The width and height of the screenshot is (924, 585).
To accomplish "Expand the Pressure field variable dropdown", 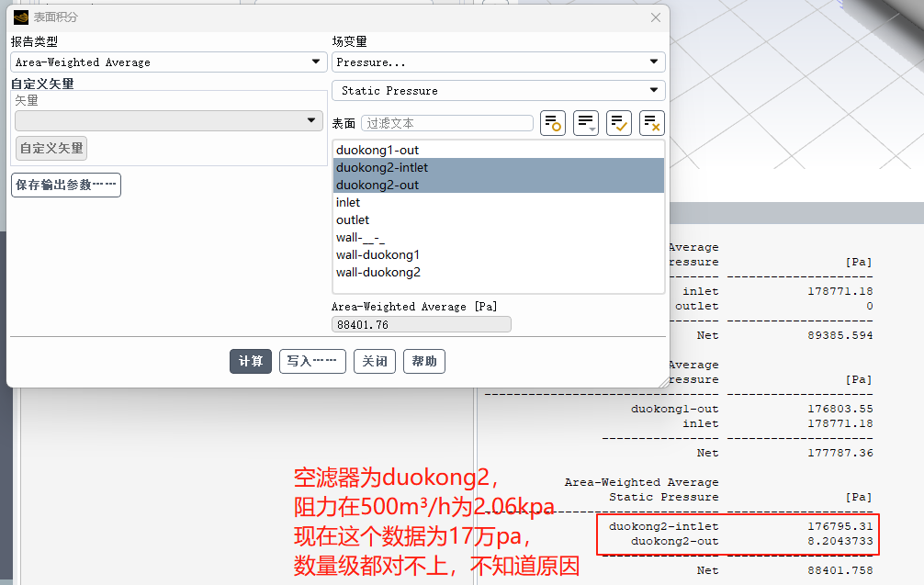I will pyautogui.click(x=498, y=62).
